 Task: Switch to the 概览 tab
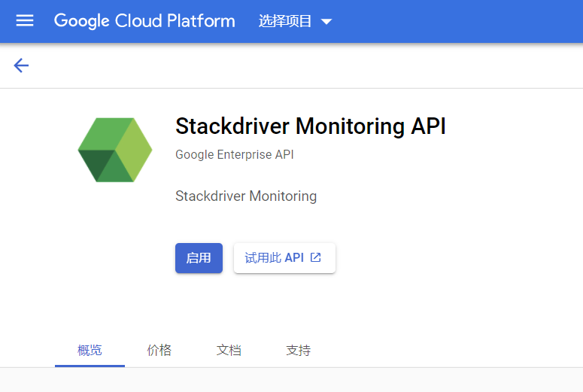pyautogui.click(x=90, y=350)
